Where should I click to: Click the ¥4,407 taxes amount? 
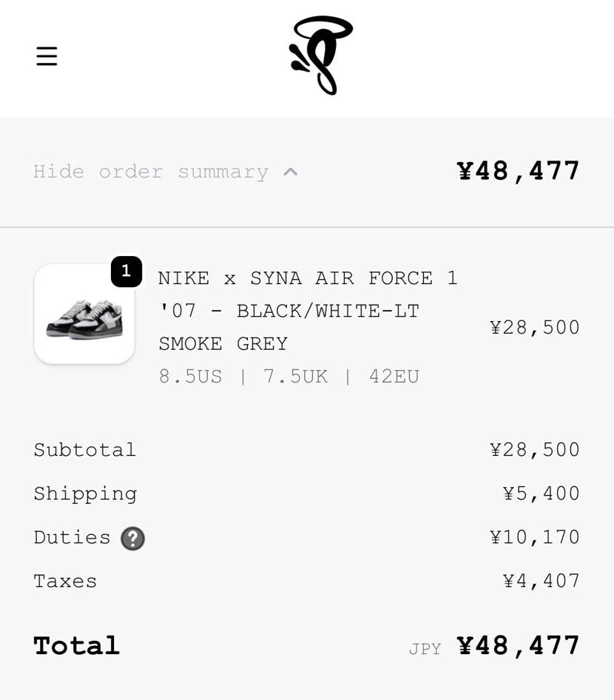[542, 581]
